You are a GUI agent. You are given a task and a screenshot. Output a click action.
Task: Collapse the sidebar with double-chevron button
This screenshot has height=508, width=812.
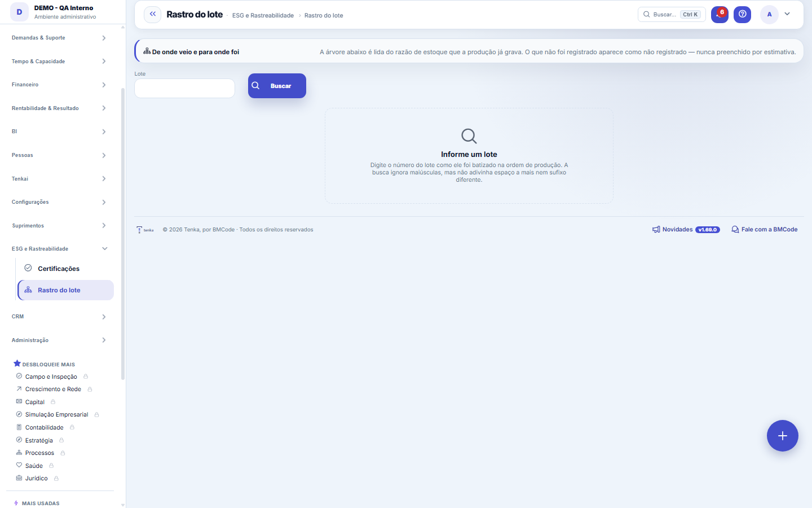152,14
